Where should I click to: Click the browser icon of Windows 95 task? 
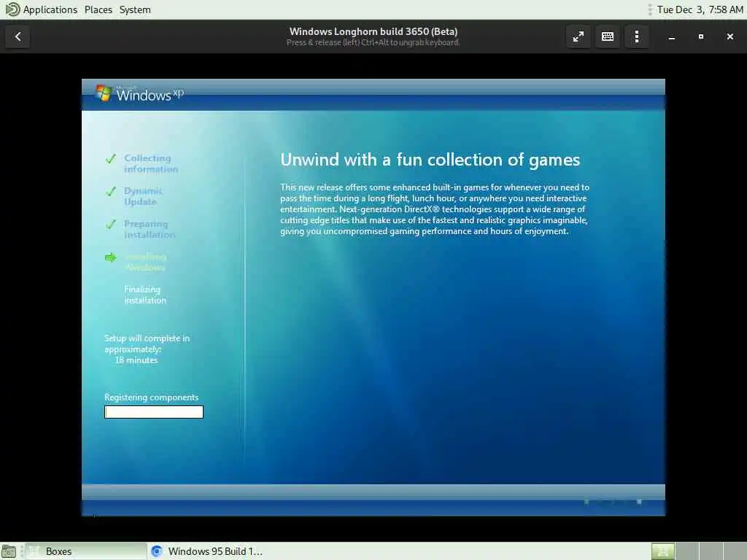click(157, 551)
